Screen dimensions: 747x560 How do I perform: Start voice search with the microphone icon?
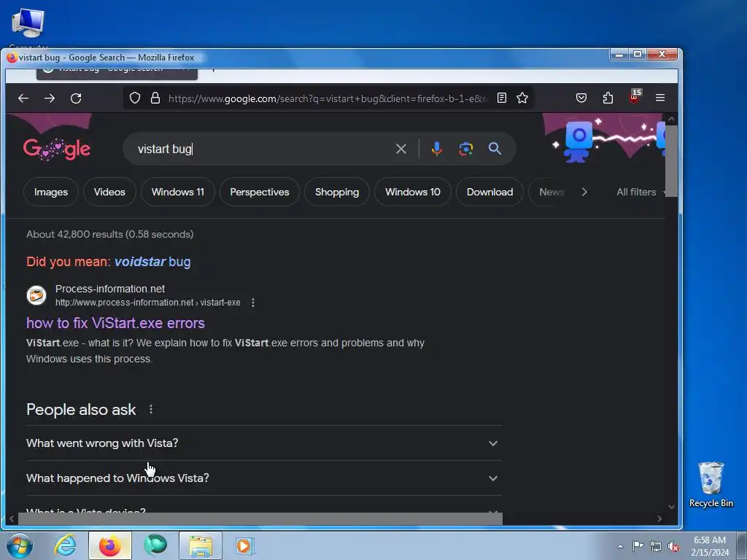pyautogui.click(x=437, y=149)
